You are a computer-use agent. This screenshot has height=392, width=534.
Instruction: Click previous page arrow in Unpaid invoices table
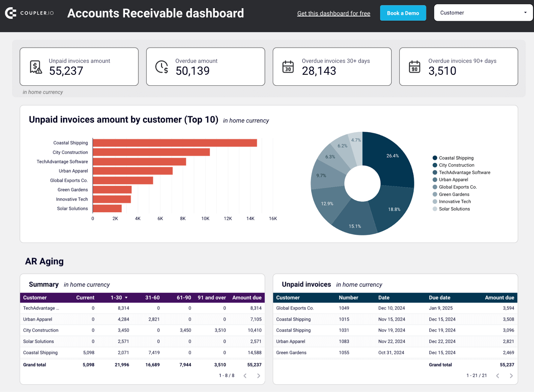pos(497,375)
